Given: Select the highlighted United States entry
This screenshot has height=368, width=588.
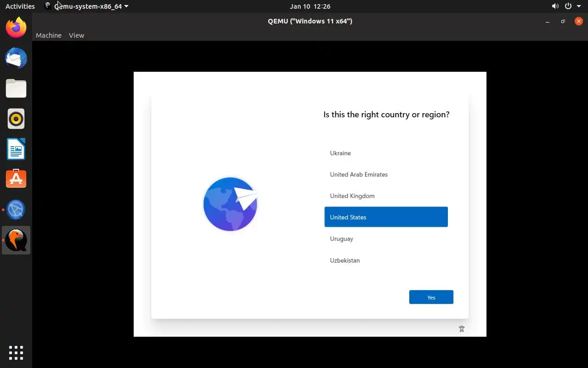Looking at the screenshot, I should click(386, 217).
